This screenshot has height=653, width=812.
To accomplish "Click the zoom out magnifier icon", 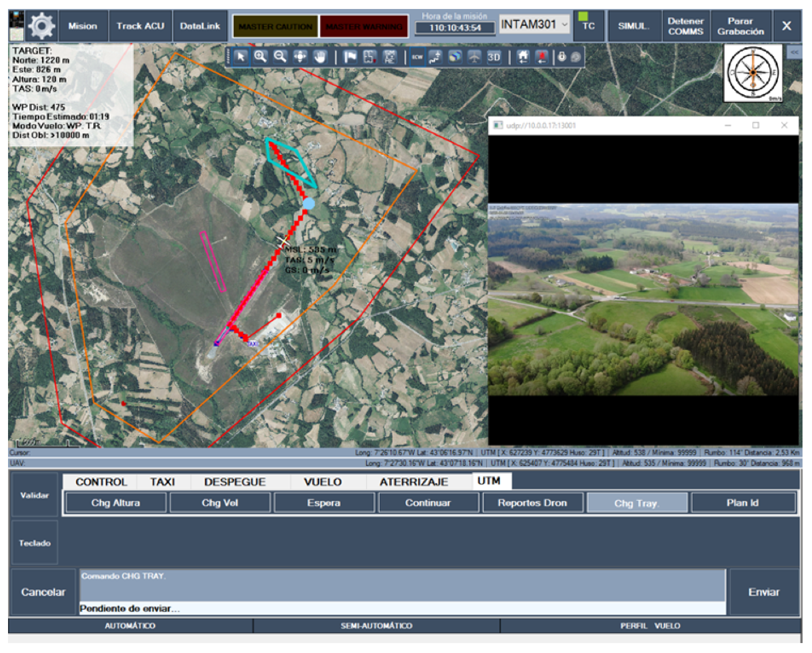I will (x=280, y=57).
